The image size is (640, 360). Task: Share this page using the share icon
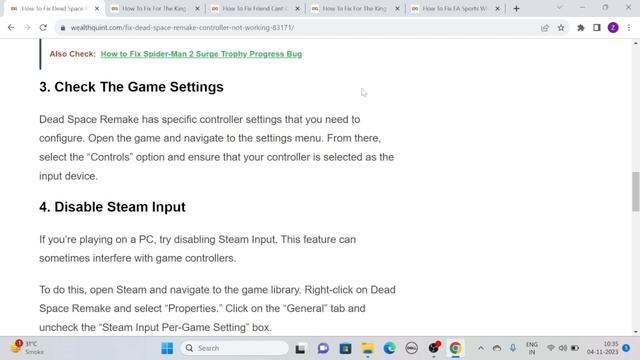(544, 28)
